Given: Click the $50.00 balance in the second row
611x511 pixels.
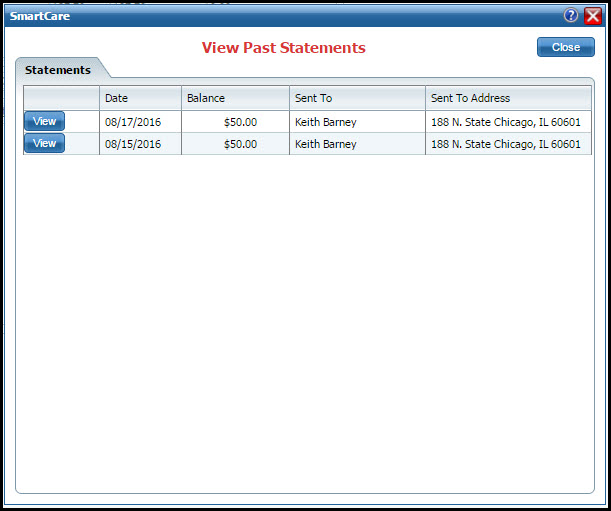Looking at the screenshot, I should click(x=240, y=144).
